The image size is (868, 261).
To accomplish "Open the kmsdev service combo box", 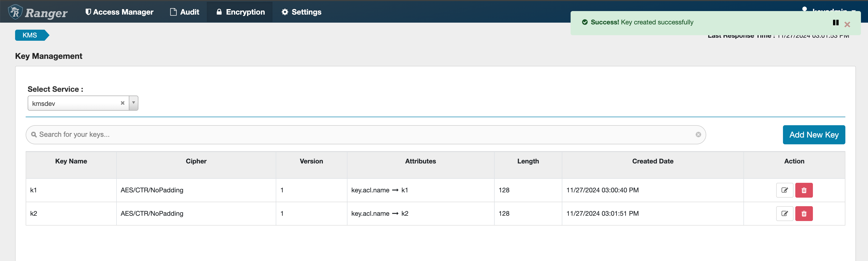I will [74, 103].
